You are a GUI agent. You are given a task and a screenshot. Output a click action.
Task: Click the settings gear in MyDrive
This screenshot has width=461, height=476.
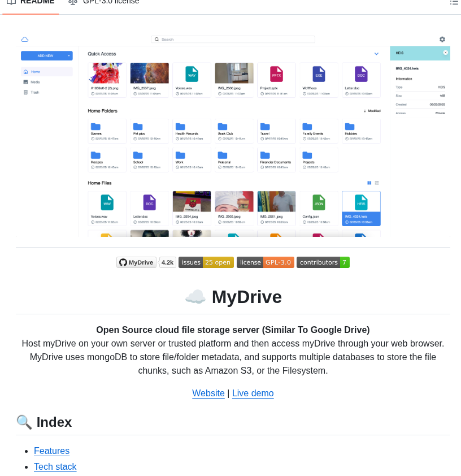coord(442,40)
